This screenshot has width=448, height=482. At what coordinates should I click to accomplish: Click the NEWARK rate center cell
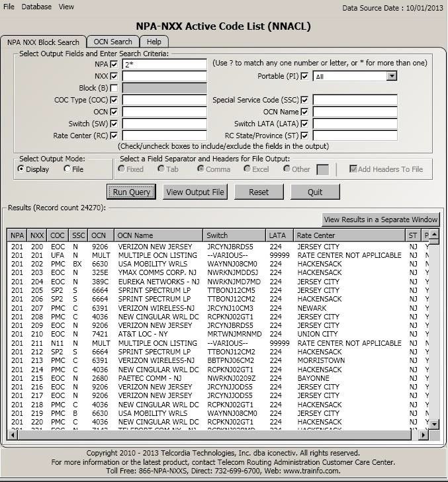click(x=312, y=308)
